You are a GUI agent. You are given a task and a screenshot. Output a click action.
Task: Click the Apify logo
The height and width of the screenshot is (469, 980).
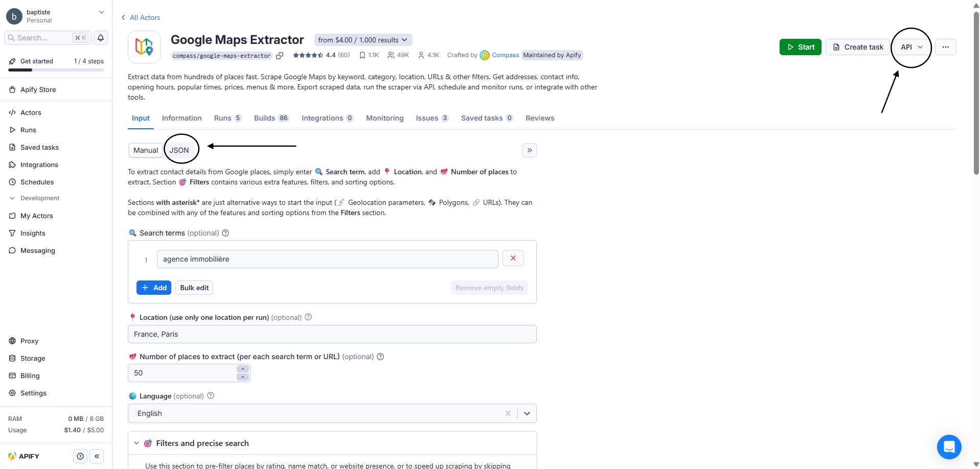[24, 456]
